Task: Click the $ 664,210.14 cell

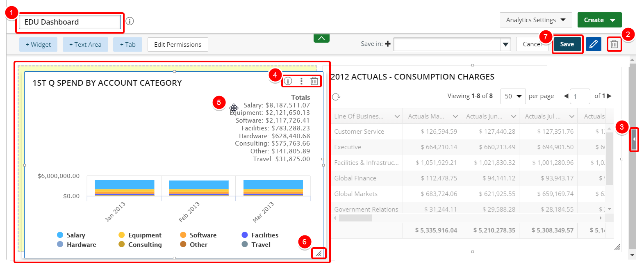Action: click(x=439, y=147)
